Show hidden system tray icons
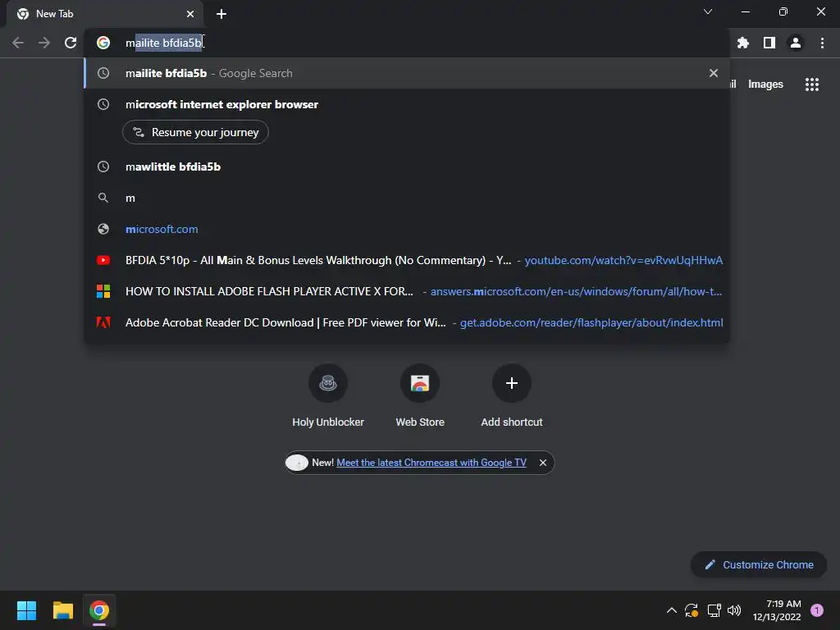The width and height of the screenshot is (840, 630). (671, 610)
